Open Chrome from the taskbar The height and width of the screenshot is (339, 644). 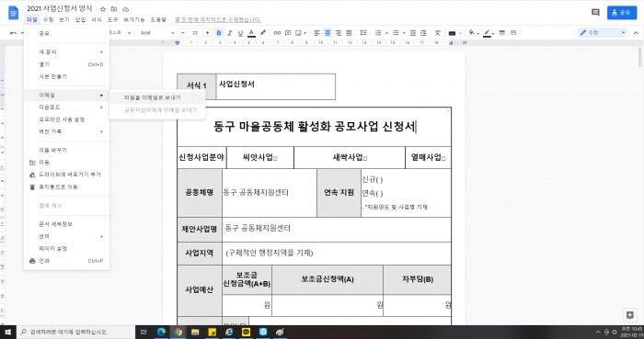tap(178, 332)
